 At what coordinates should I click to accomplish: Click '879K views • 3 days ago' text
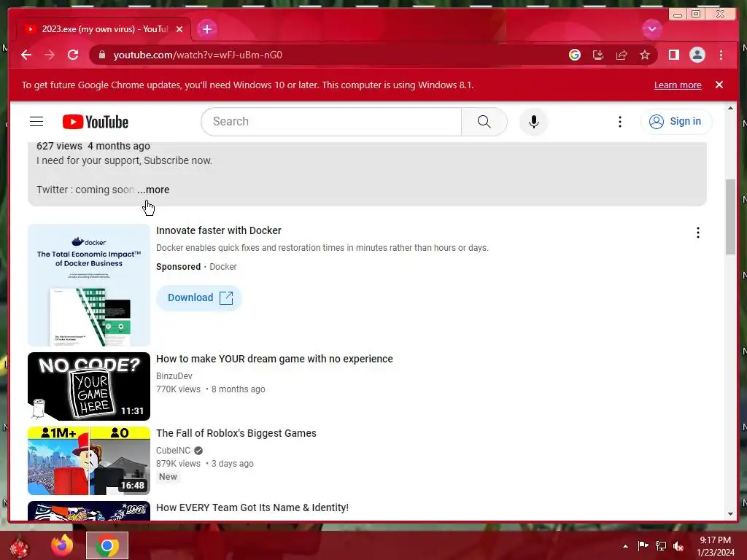click(205, 463)
